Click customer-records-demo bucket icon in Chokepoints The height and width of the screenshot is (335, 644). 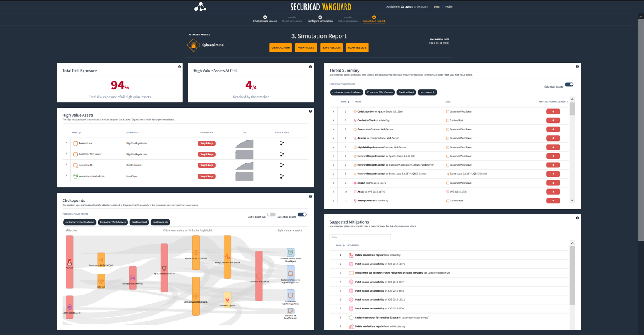(x=290, y=253)
